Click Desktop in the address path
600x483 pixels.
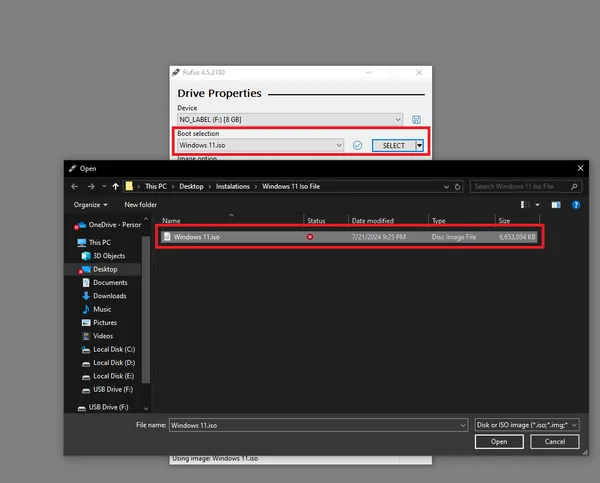191,186
